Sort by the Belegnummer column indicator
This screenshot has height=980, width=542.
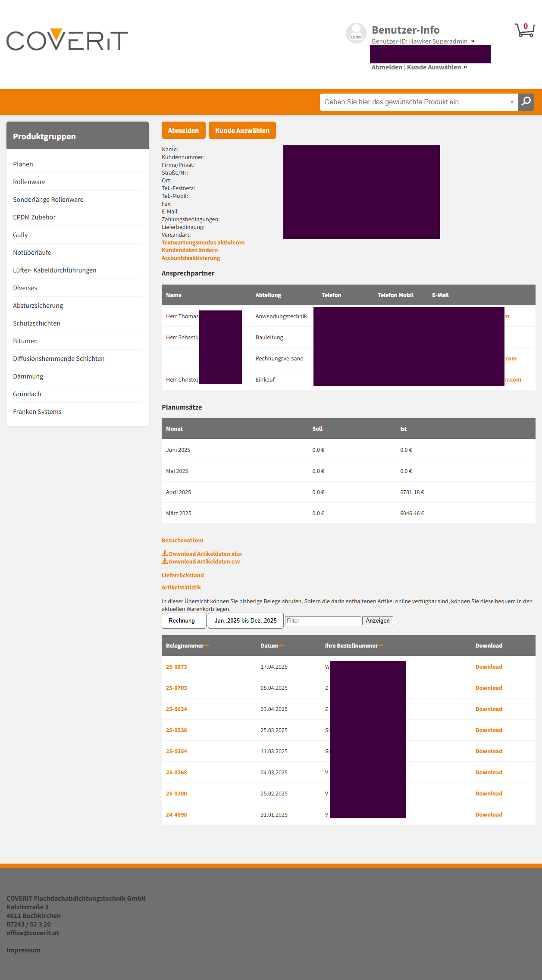[207, 645]
